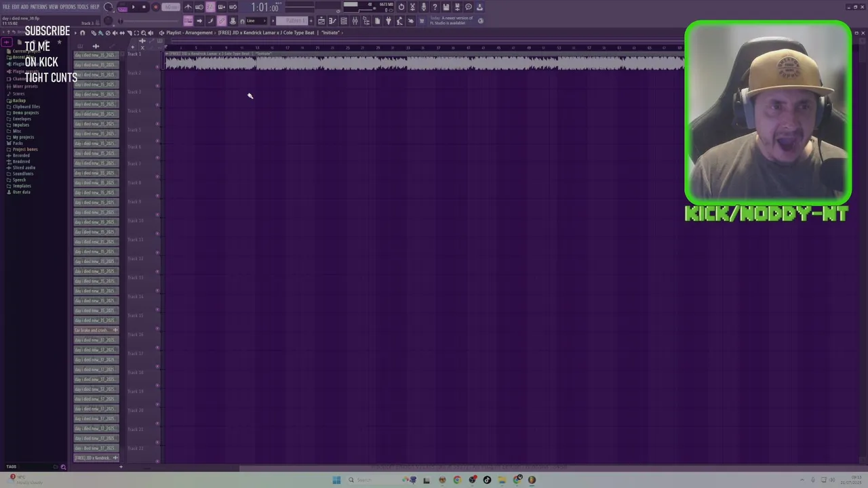Toggle pattern/song mode switch
868x488 pixels.
[123, 7]
